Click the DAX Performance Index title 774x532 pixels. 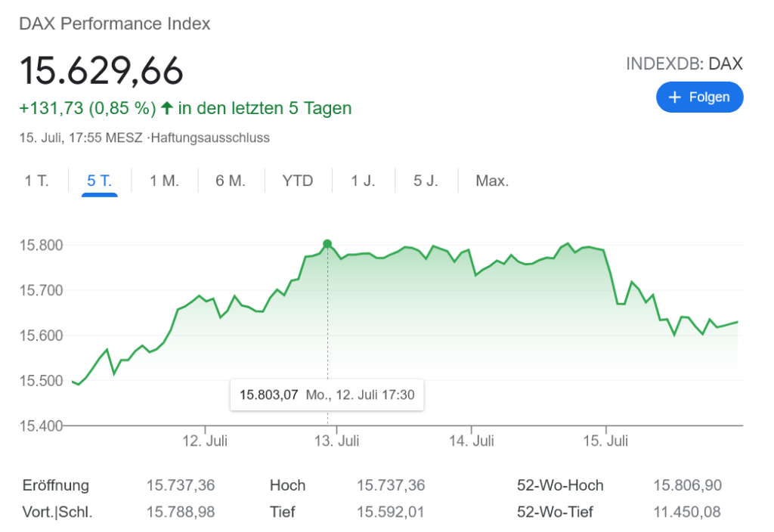pos(115,24)
